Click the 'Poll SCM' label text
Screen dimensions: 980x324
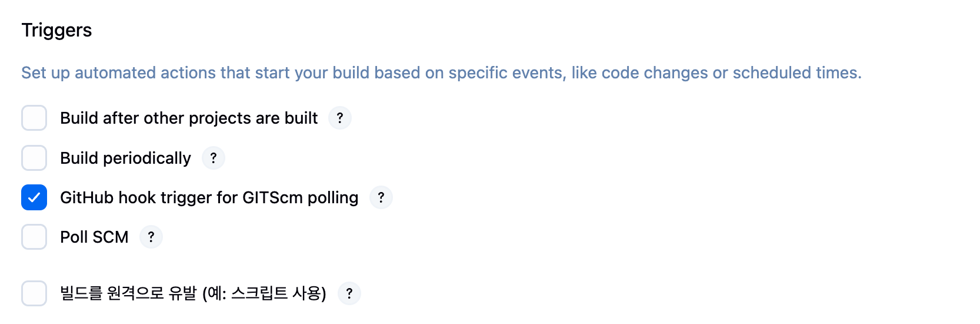94,237
